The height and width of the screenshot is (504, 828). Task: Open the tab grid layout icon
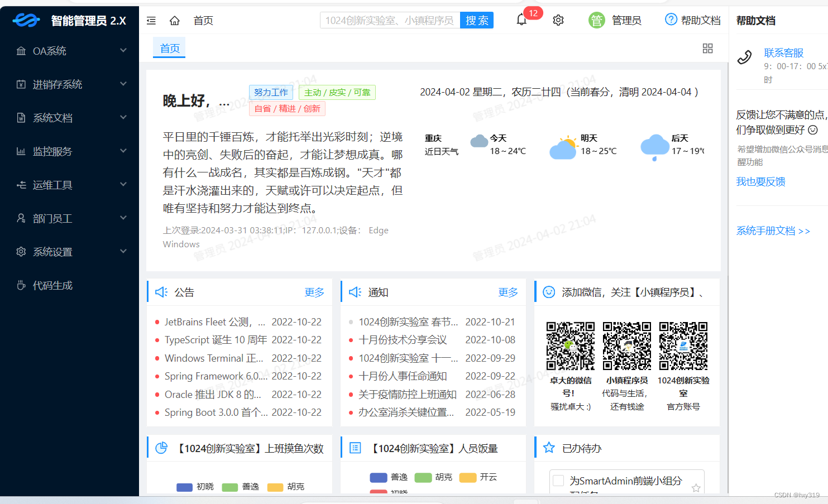707,49
